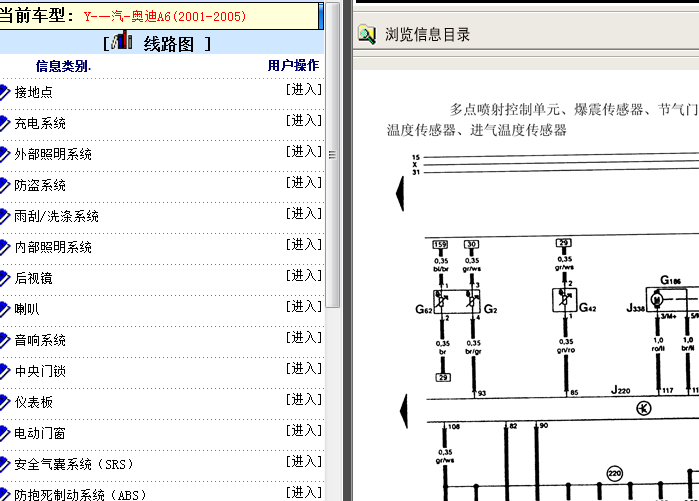Viewport: 699px width, 501px height.
Task: Click the current vehicle 一汽-奥迪A6(2001-2005) text
Action: pyautogui.click(x=165, y=16)
